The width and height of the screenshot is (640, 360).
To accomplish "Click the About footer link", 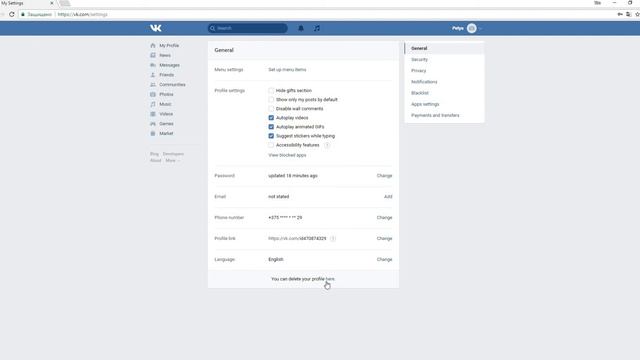I will coord(156,160).
